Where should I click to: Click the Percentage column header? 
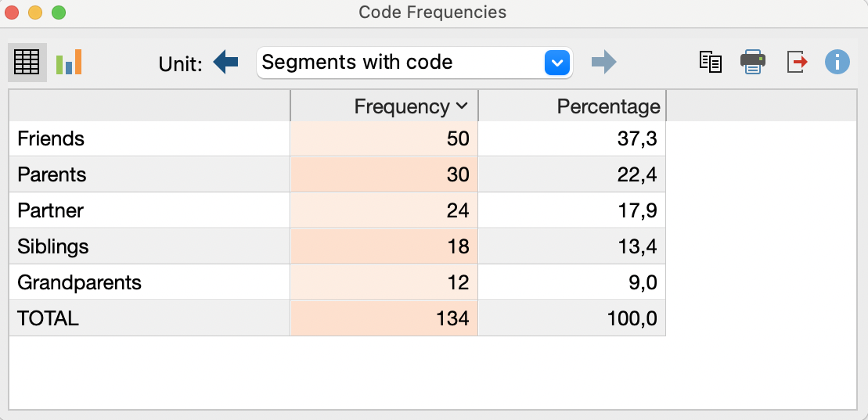pyautogui.click(x=572, y=106)
